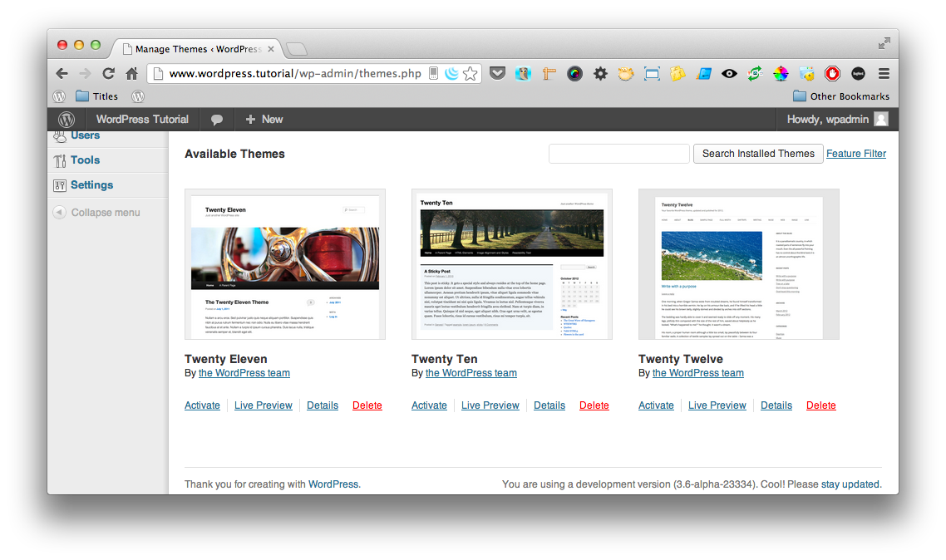Viewport: 946px width, 560px height.
Task: Open the blue screen capture frame extension
Action: click(653, 74)
